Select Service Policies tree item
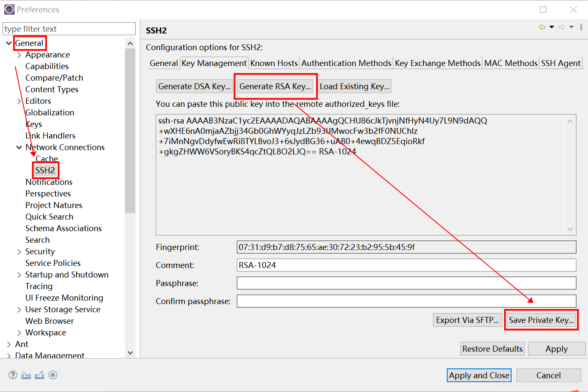588x392 pixels. [53, 263]
